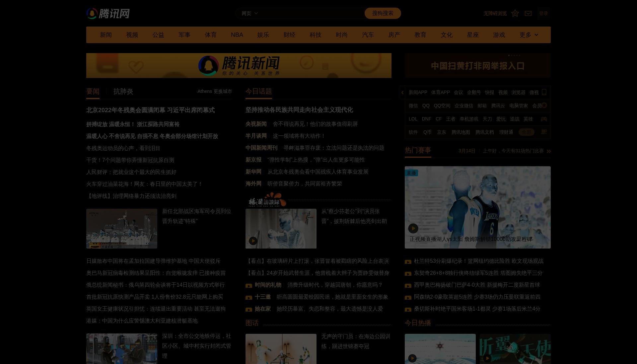The width and height of the screenshot is (637, 364).
Task: Go to the NBA section
Action: tap(237, 35)
